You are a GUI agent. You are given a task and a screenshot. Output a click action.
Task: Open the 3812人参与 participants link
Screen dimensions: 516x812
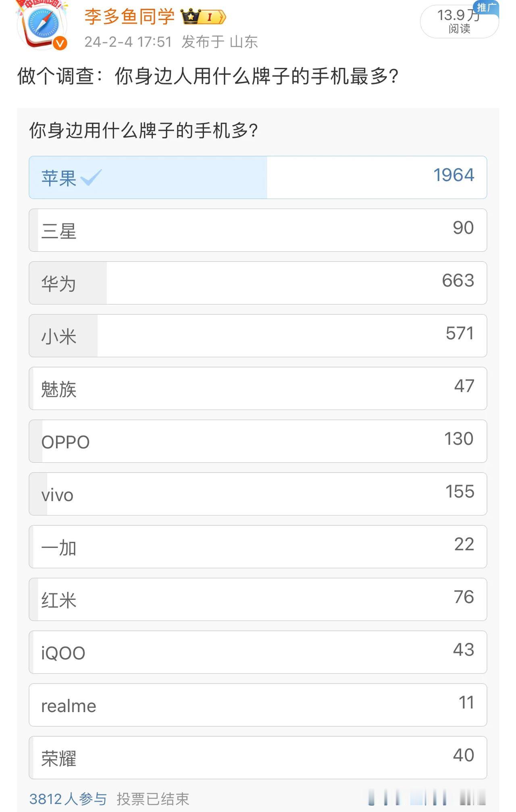click(x=68, y=799)
